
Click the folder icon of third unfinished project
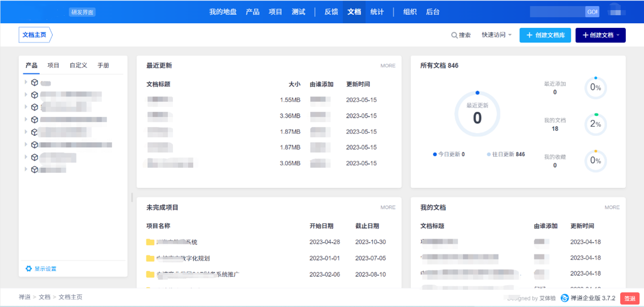point(150,274)
